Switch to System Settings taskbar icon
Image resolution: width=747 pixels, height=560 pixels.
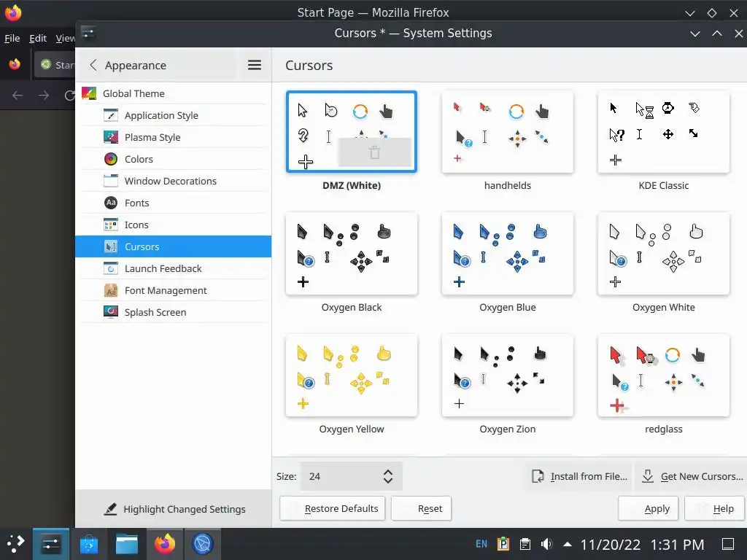[x=50, y=544]
